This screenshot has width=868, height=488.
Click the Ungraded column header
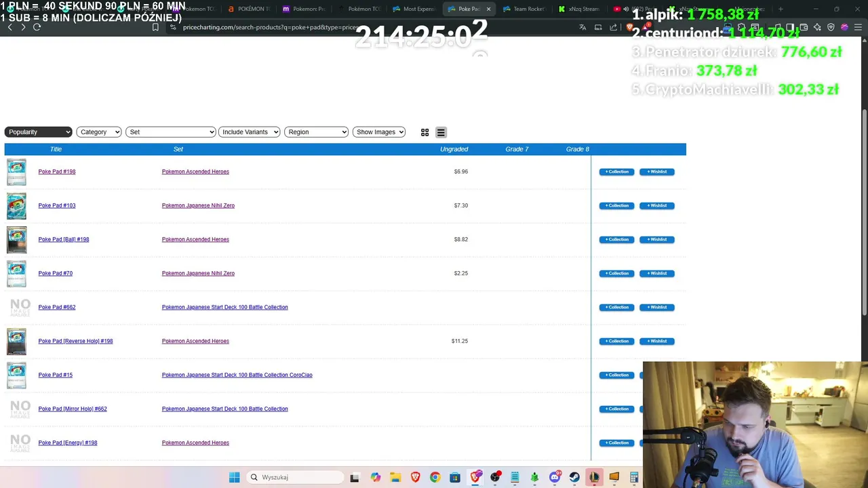point(454,149)
